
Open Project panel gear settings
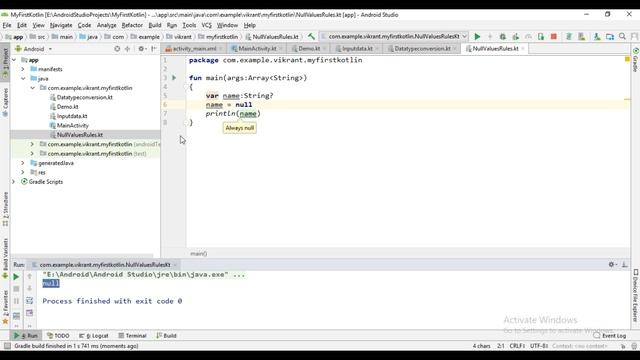click(x=141, y=49)
